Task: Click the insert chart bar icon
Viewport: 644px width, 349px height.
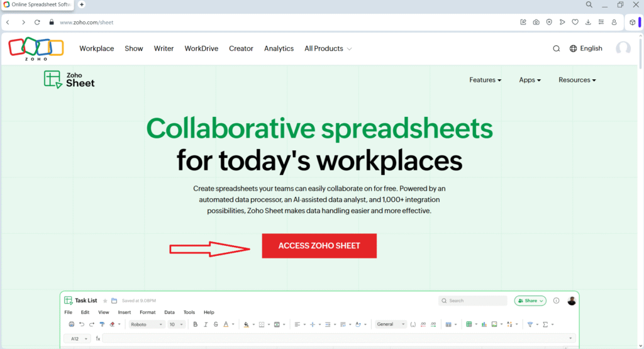Action: point(484,324)
